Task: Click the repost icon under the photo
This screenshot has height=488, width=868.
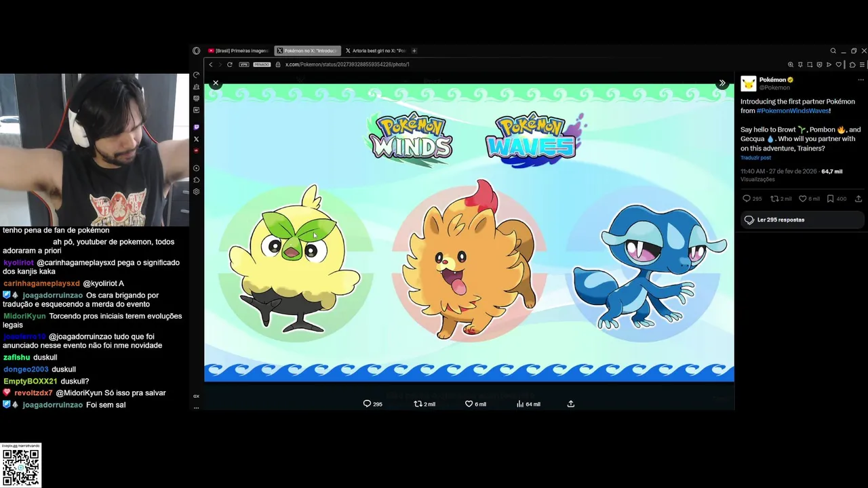Action: (x=418, y=404)
